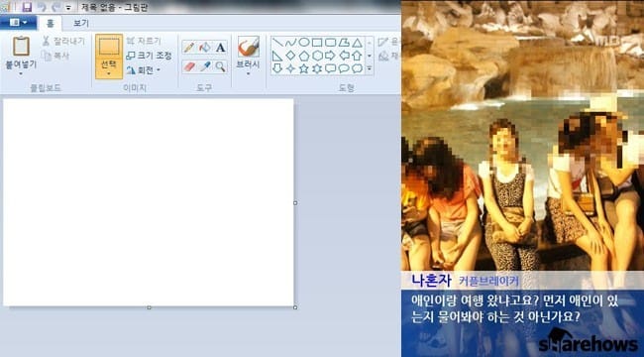
Task: Select the Magnifier tool
Action: click(x=221, y=66)
